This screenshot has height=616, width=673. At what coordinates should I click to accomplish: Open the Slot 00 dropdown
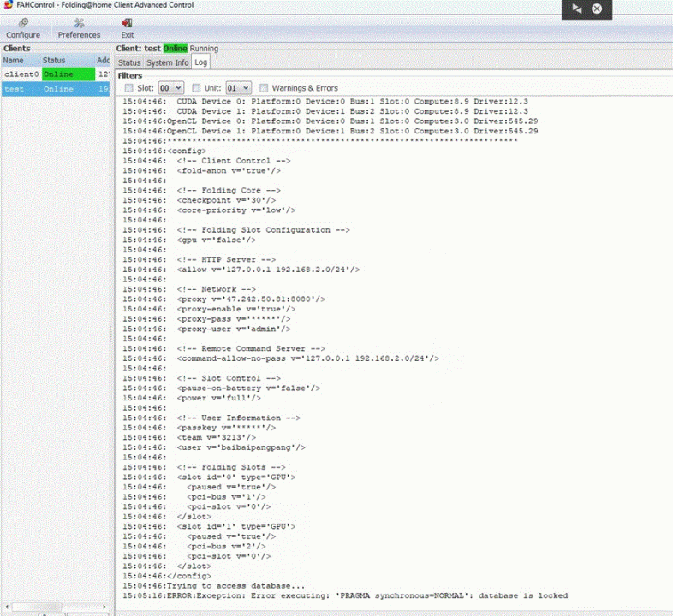171,88
